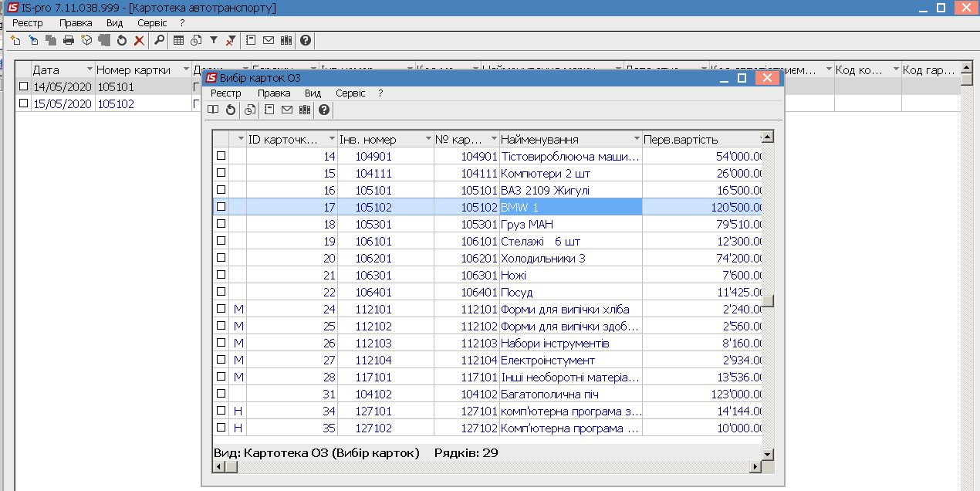This screenshot has height=491, width=980.
Task: Click the create new card icon in main toolbar
Action: pos(15,40)
